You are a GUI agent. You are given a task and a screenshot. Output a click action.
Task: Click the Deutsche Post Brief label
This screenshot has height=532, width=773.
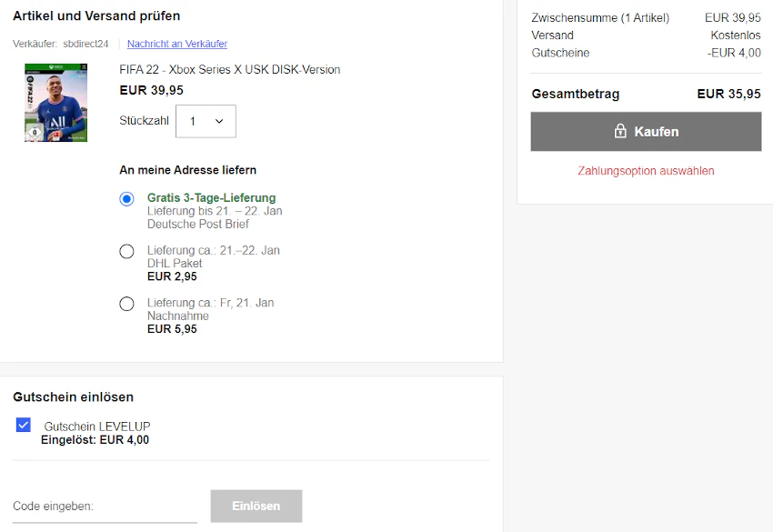(x=197, y=224)
